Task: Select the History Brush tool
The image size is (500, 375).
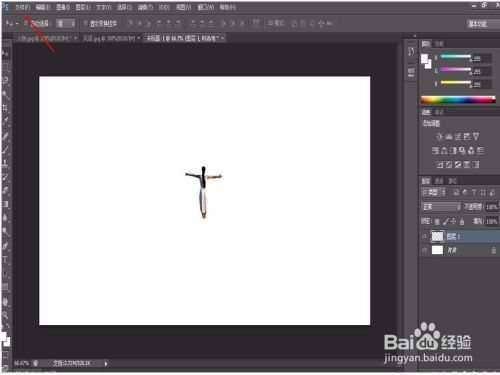Action: pyautogui.click(x=6, y=177)
